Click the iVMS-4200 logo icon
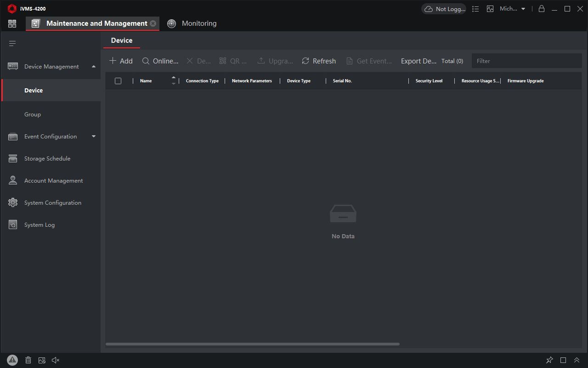Viewport: 588px width, 368px height. pyautogui.click(x=12, y=9)
